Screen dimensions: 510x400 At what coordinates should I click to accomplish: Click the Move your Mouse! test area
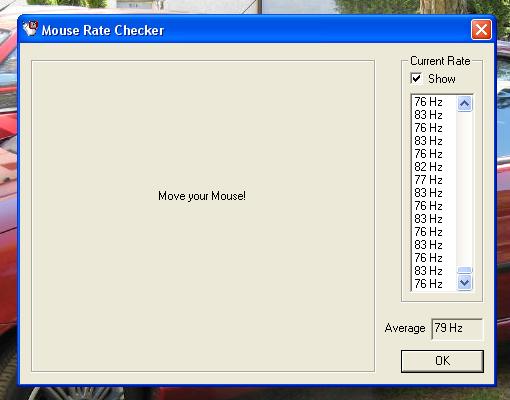click(x=203, y=216)
